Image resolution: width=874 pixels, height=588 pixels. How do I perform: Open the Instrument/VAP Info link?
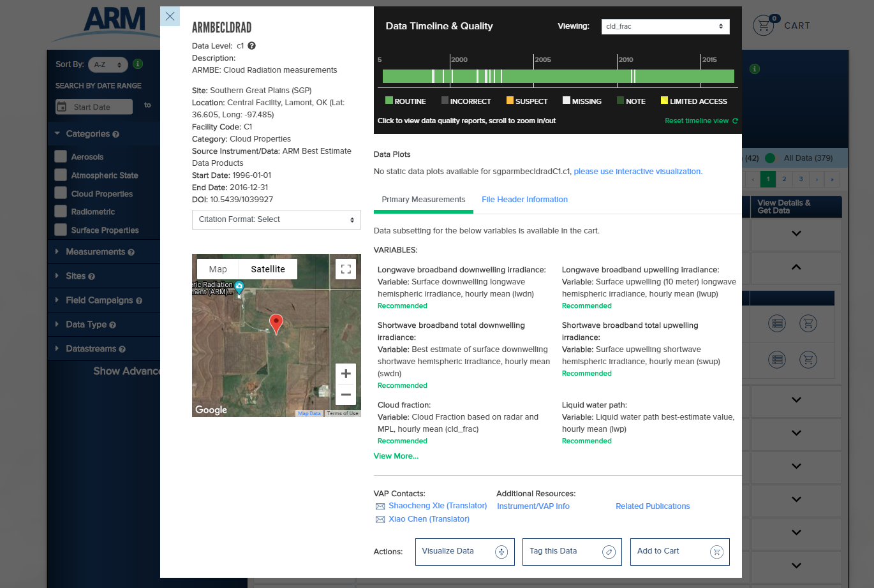click(x=533, y=506)
